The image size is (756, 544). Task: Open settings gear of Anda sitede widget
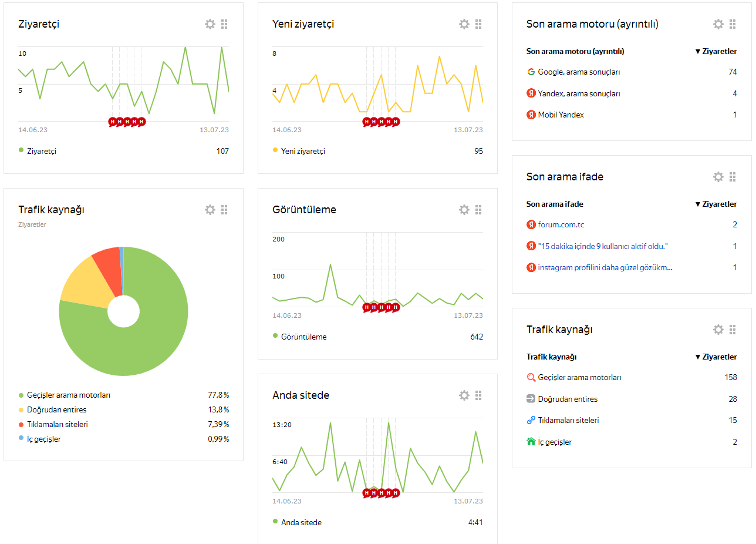(x=464, y=395)
